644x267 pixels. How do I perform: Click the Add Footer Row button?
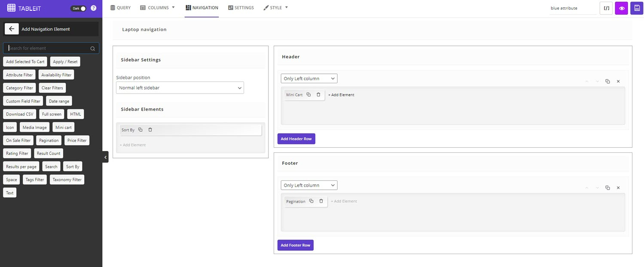click(x=295, y=245)
